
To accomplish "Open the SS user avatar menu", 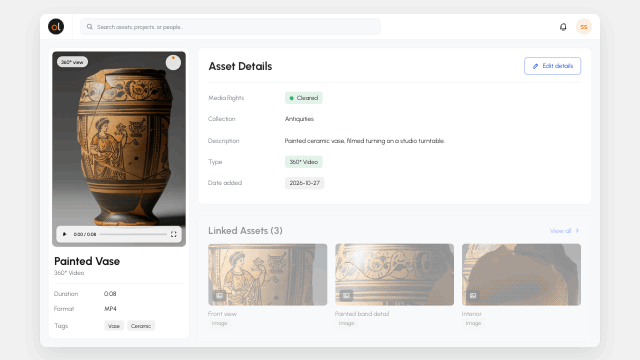I will (x=584, y=27).
